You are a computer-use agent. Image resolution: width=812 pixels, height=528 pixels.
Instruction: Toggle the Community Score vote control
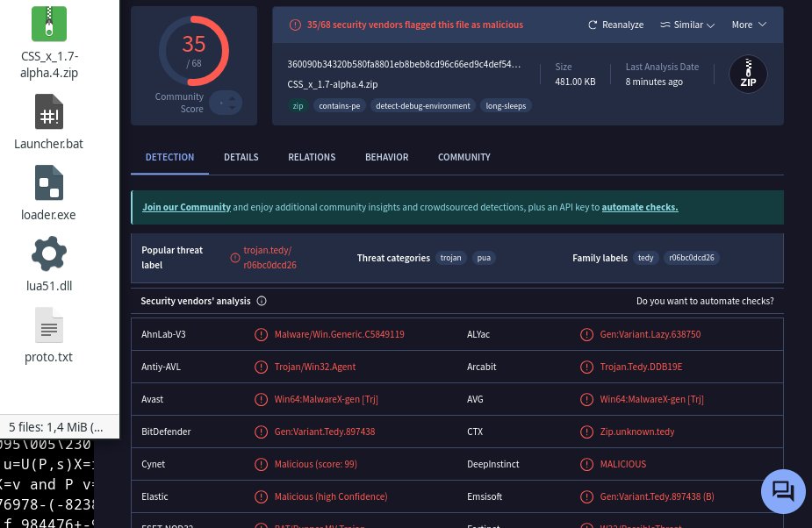pos(226,103)
